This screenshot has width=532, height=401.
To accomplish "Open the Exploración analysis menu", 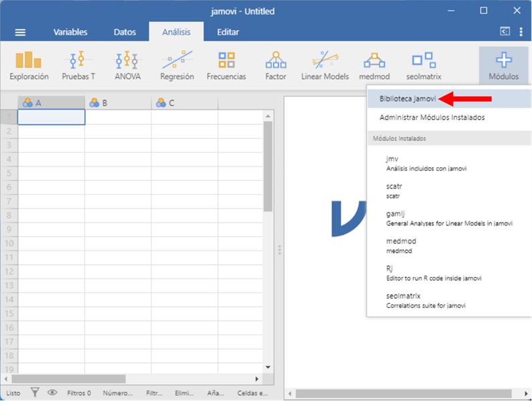I will coord(28,65).
